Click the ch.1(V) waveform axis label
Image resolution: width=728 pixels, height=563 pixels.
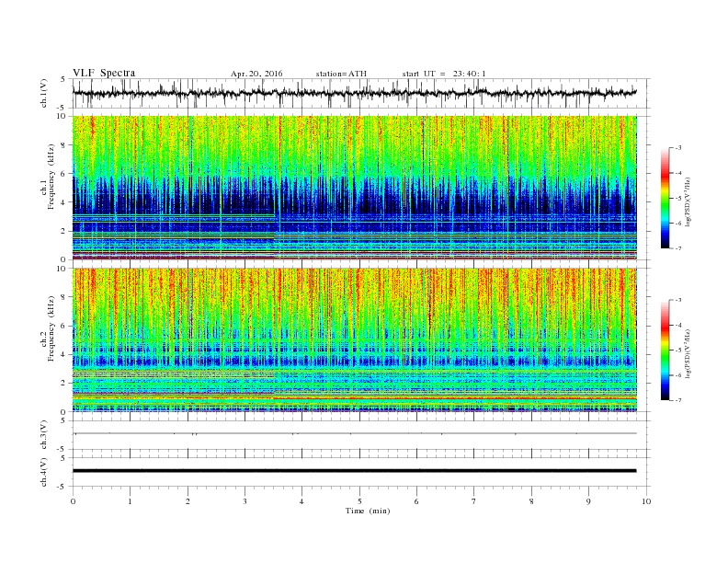44,93
